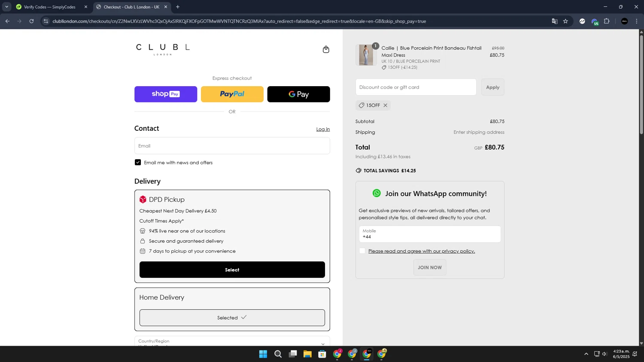Click the green US extension icon
644x362 pixels.
coord(595,21)
